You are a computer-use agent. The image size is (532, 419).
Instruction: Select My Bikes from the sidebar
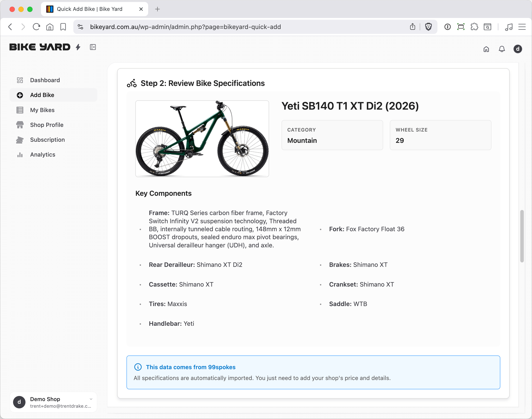(43, 110)
